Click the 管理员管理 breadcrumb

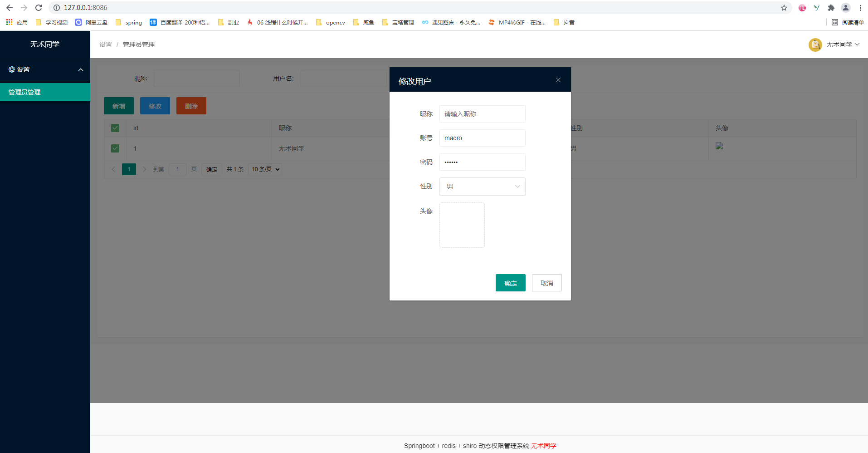pyautogui.click(x=139, y=44)
